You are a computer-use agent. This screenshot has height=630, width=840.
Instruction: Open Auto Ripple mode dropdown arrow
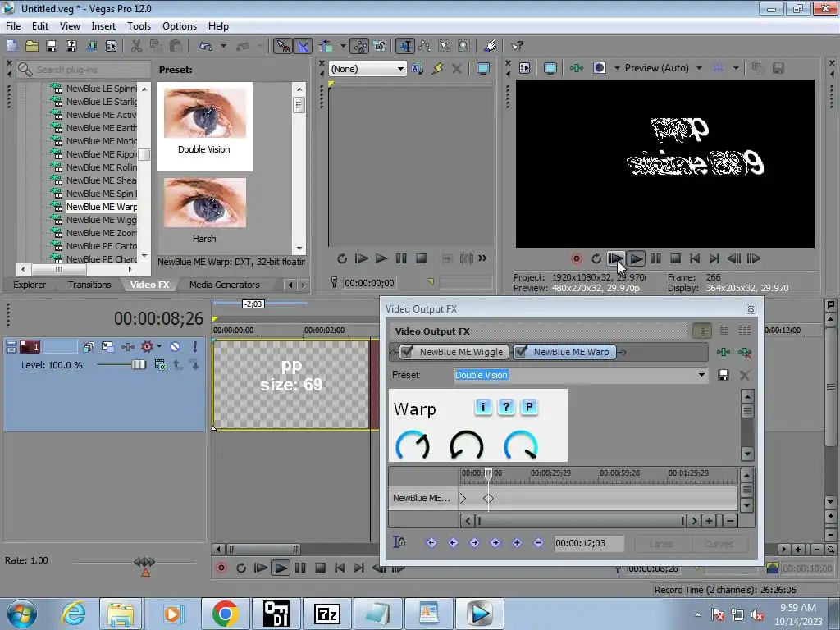(x=342, y=47)
